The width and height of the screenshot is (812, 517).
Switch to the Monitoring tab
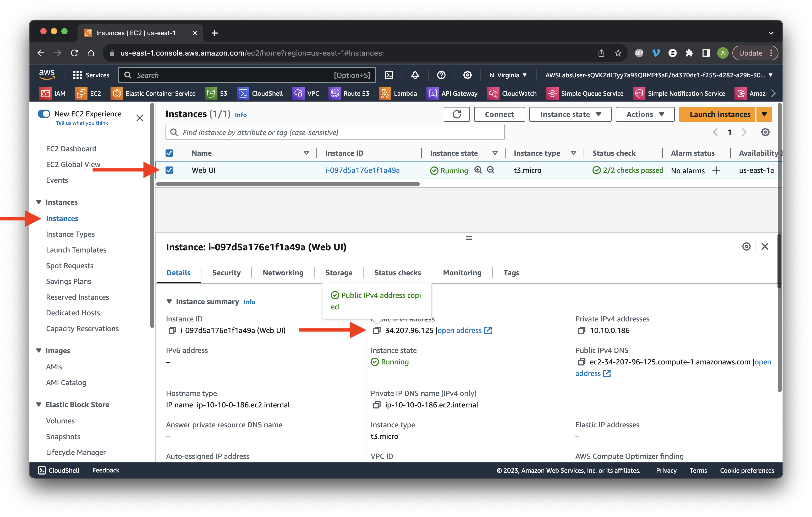(462, 272)
